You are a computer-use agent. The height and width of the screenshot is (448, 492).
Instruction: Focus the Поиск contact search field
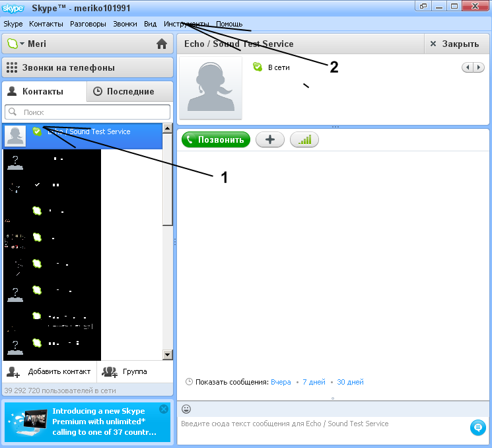point(88,112)
